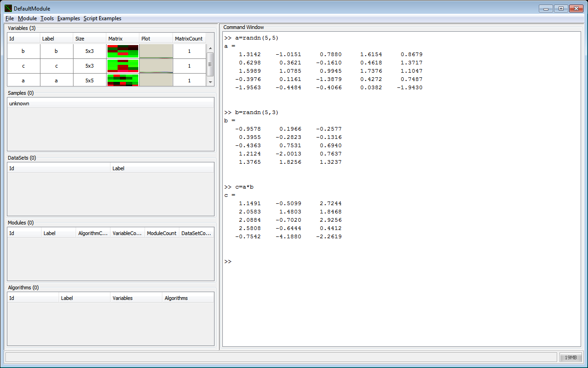Click the 19MB memory indicator
Image resolution: width=588 pixels, height=368 pixels.
tap(571, 357)
